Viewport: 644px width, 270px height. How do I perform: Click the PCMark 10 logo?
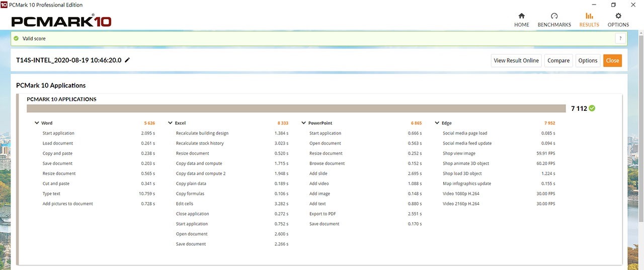61,21
